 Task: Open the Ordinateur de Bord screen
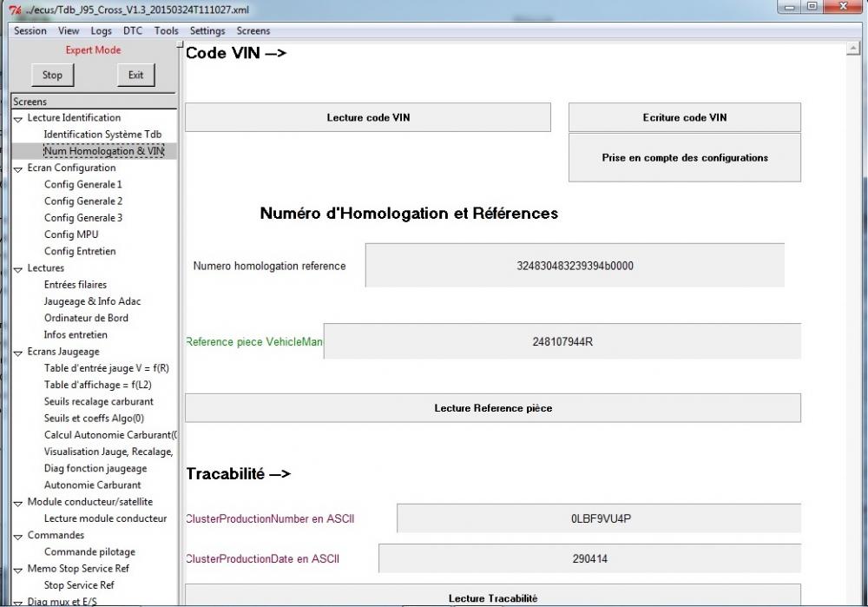pyautogui.click(x=86, y=318)
